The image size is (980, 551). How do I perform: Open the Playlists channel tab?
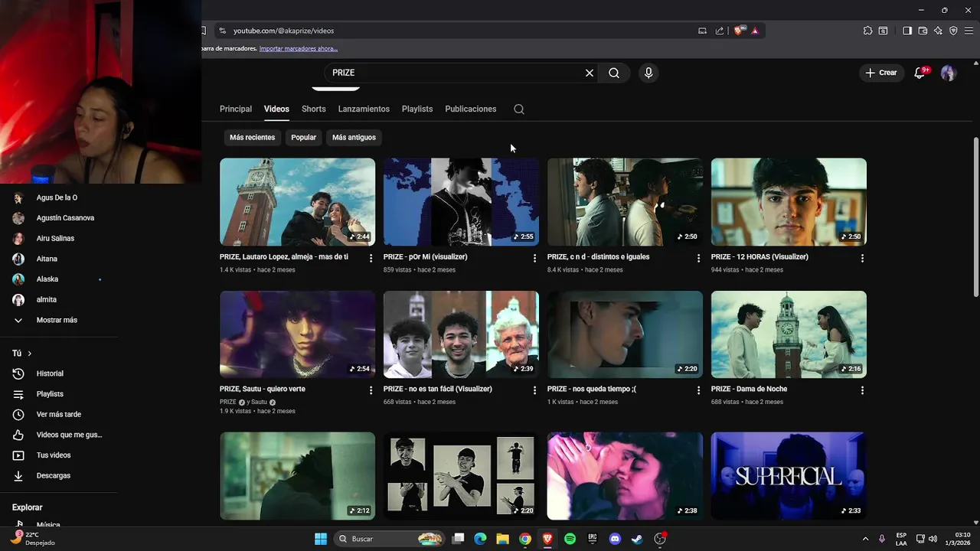417,109
